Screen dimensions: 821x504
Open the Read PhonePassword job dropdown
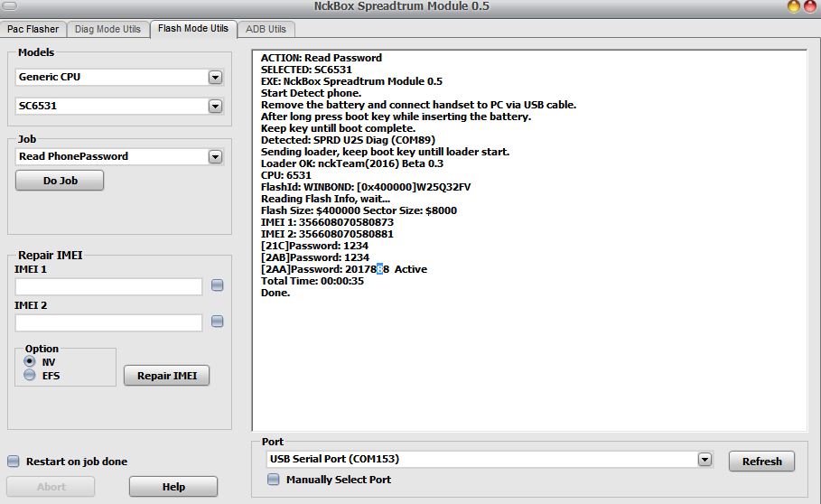(215, 156)
